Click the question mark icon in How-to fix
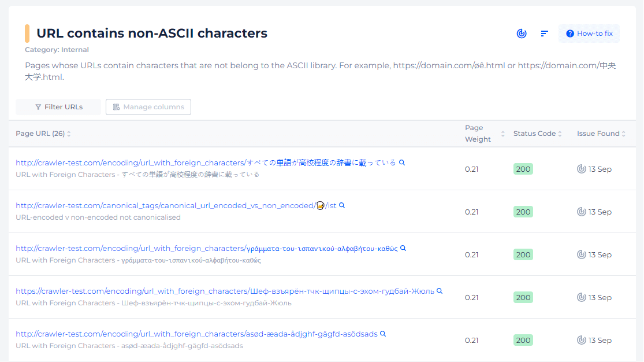The image size is (644, 362). (571, 34)
